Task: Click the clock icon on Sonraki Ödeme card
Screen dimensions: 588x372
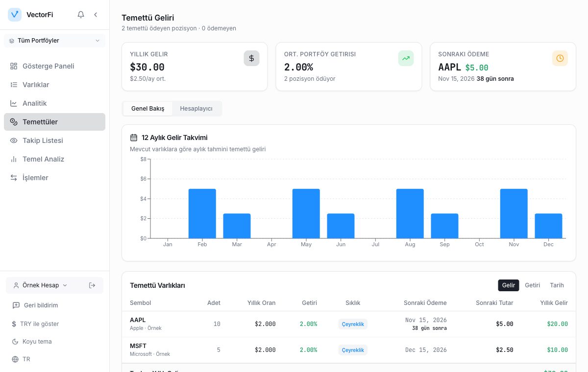Action: (560, 58)
